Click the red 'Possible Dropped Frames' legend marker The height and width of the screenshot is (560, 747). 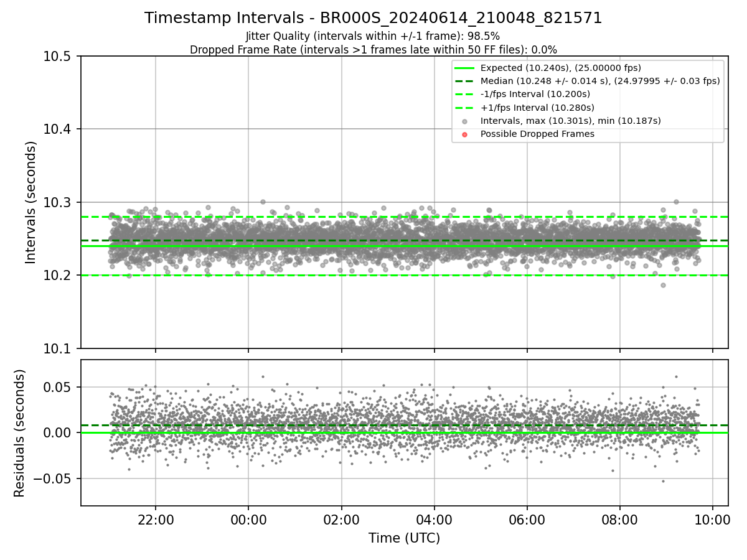coord(465,134)
